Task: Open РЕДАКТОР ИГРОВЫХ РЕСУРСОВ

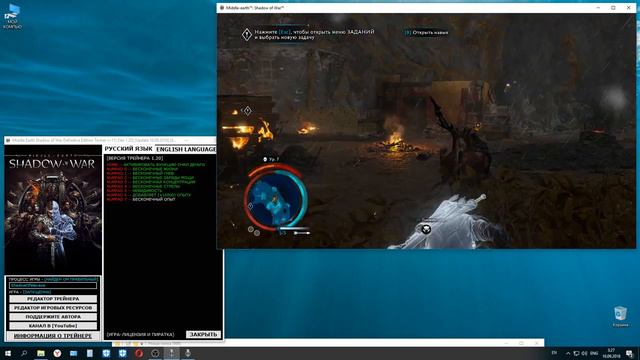Action: pyautogui.click(x=53, y=308)
